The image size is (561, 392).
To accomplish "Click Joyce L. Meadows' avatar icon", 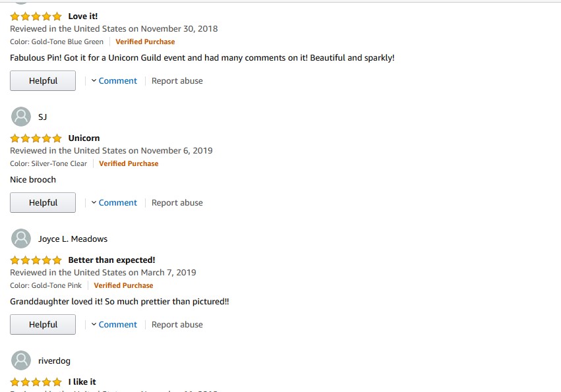I will click(x=22, y=238).
